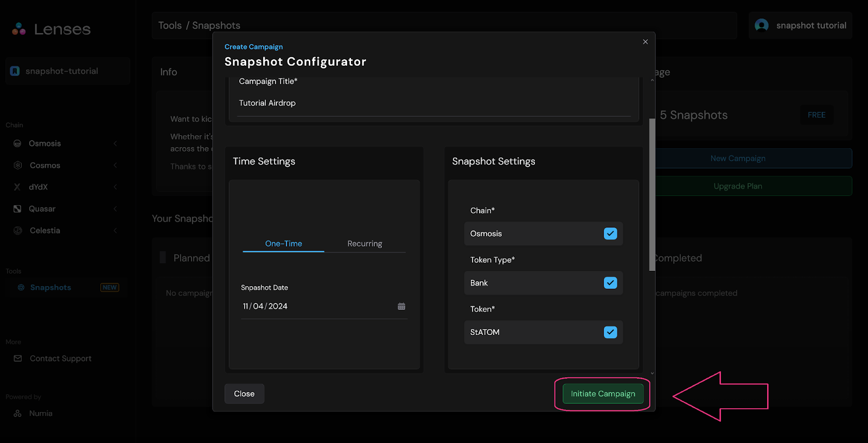Click the Snapshot Settings heading
Image resolution: width=868 pixels, height=443 pixels.
click(494, 161)
